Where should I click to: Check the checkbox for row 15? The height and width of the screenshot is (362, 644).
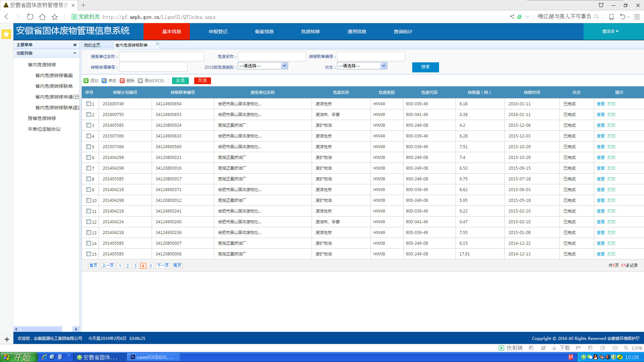coord(89,254)
